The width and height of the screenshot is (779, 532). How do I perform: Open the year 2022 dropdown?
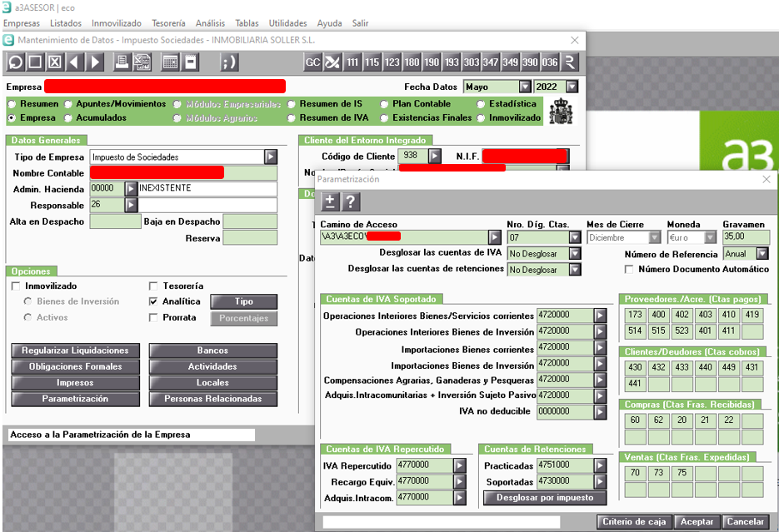tap(572, 87)
